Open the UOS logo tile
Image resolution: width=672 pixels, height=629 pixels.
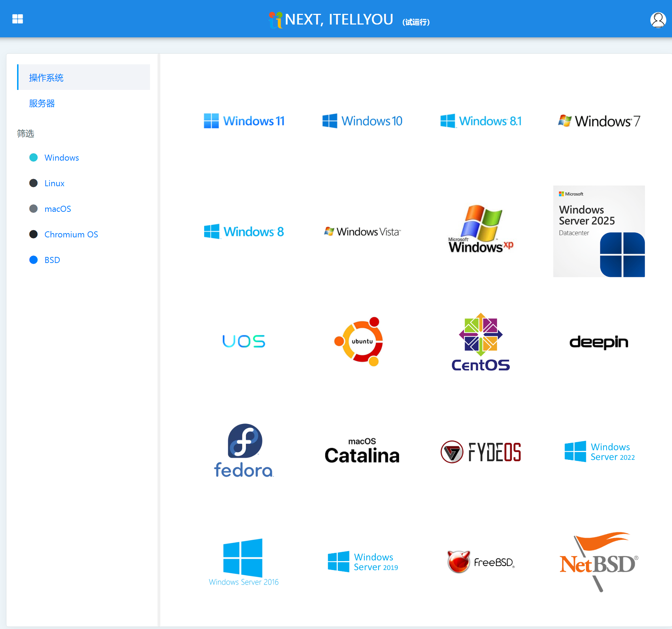(x=244, y=341)
